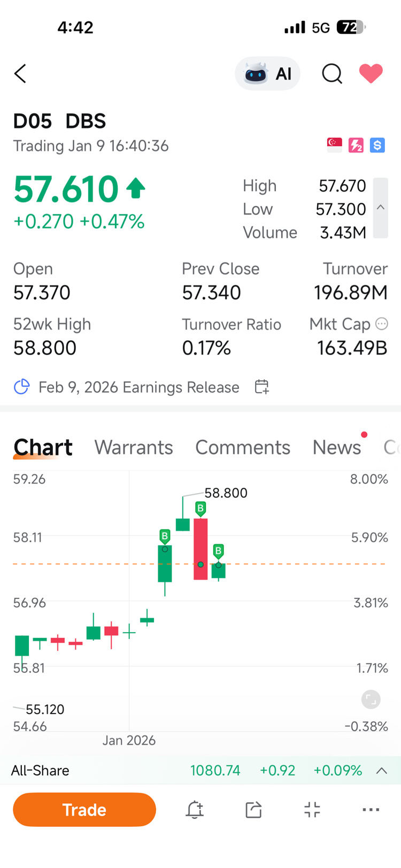The height and width of the screenshot is (868, 401).
Task: Expand chart to fullscreen icon
Action: point(371,699)
